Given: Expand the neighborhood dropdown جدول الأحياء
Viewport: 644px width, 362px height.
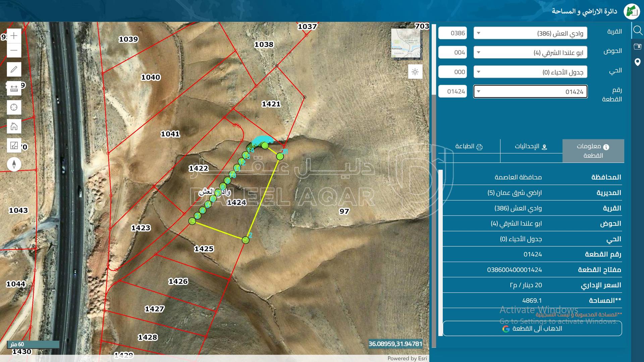Looking at the screenshot, I should tap(530, 72).
